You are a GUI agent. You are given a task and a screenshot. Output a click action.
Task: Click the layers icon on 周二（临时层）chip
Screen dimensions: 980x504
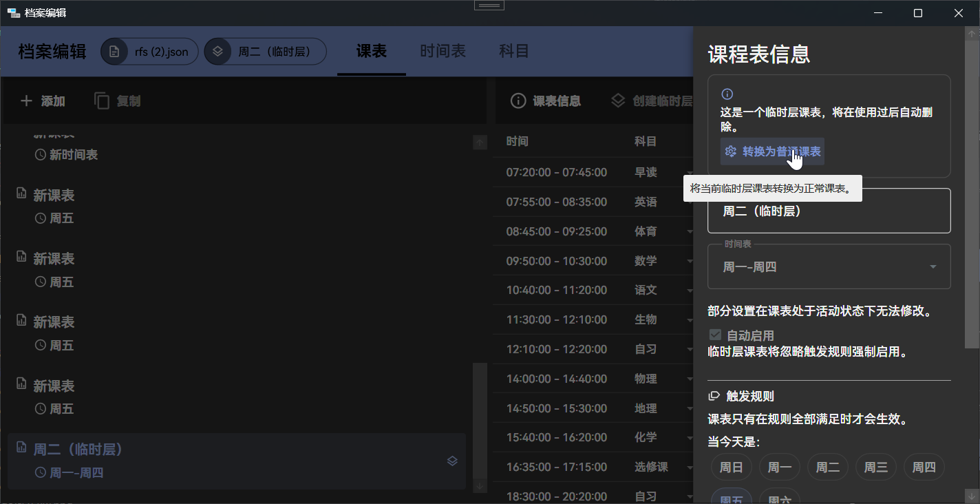[x=217, y=52]
